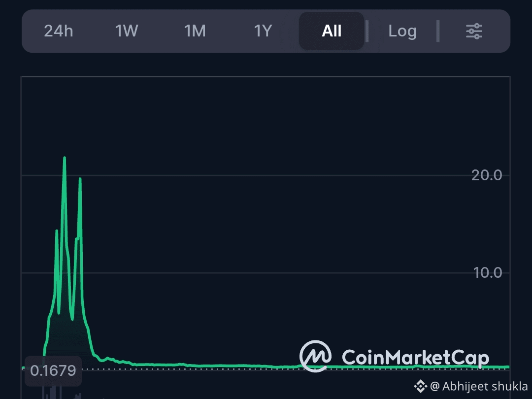Click the 0.1679 current price label

[53, 370]
